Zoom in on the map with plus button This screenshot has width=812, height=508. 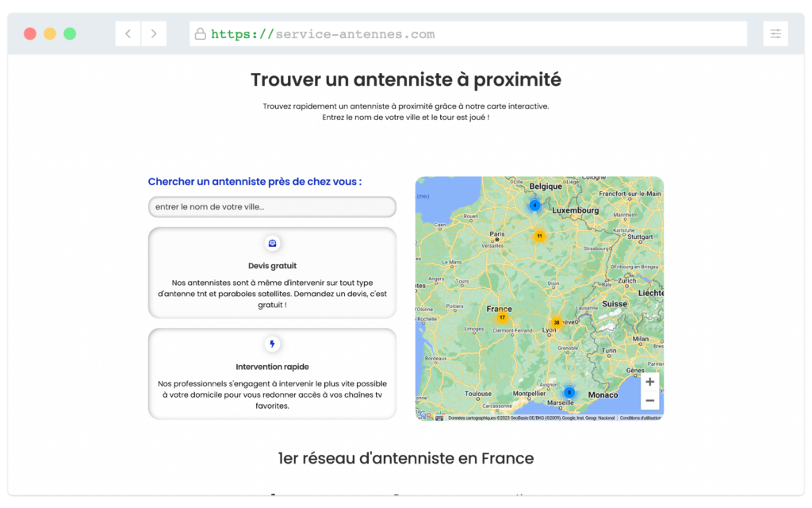649,382
